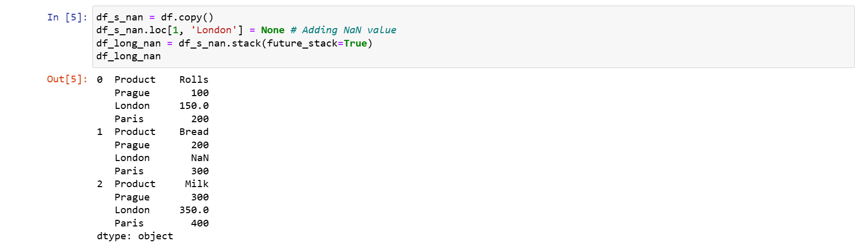Select the NaN value in the output
The height and width of the screenshot is (250, 868).
(200, 158)
